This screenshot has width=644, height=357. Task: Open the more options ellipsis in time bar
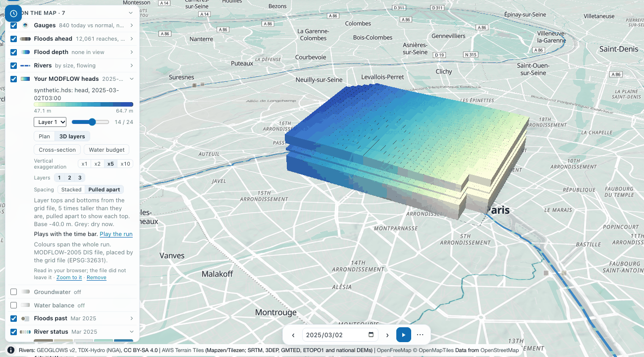tap(420, 335)
